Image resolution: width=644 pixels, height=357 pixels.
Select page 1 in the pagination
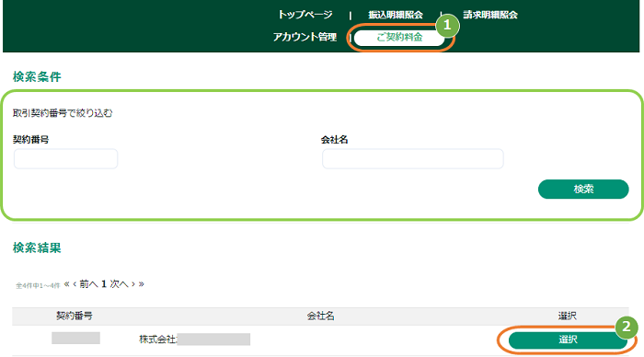click(x=104, y=284)
